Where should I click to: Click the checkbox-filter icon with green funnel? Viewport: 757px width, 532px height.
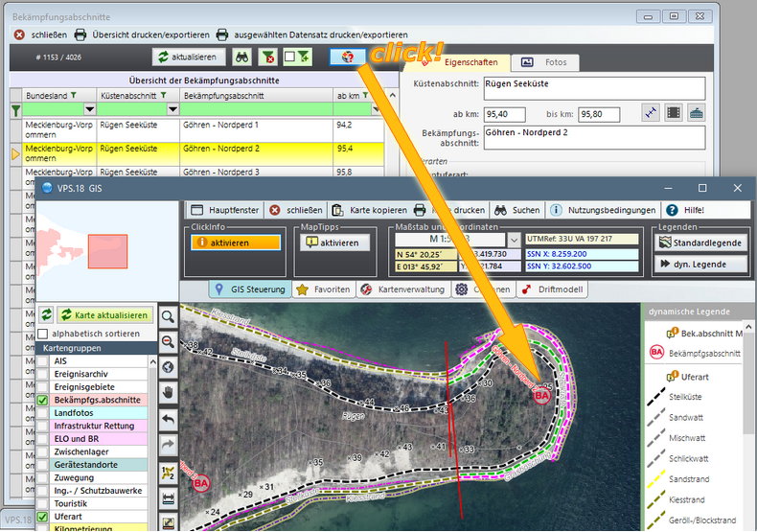297,57
